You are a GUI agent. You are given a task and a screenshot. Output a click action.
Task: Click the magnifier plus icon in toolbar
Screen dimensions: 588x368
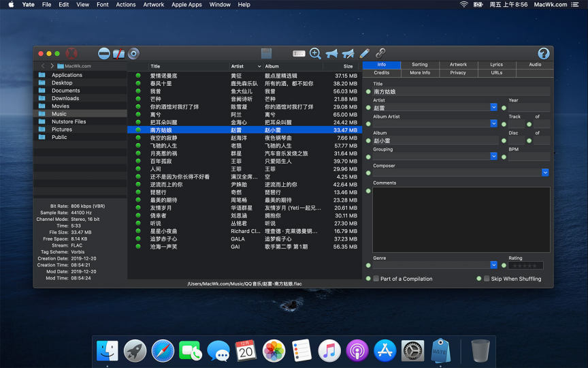[x=315, y=53]
